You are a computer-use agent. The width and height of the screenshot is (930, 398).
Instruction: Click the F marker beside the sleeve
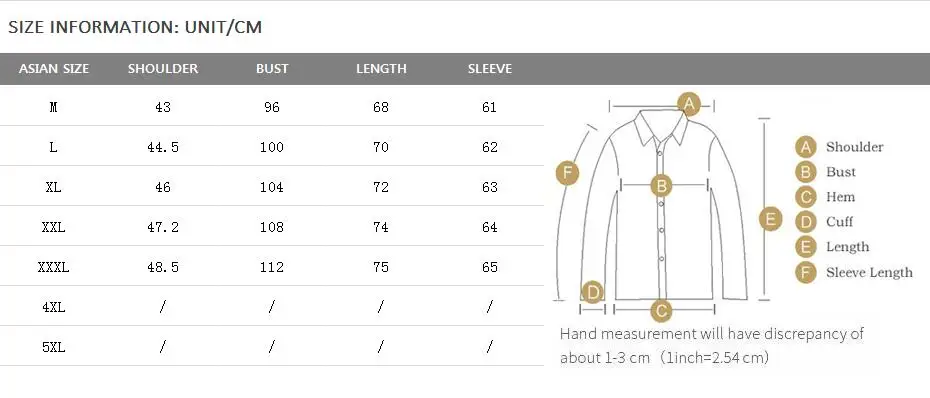tap(567, 174)
